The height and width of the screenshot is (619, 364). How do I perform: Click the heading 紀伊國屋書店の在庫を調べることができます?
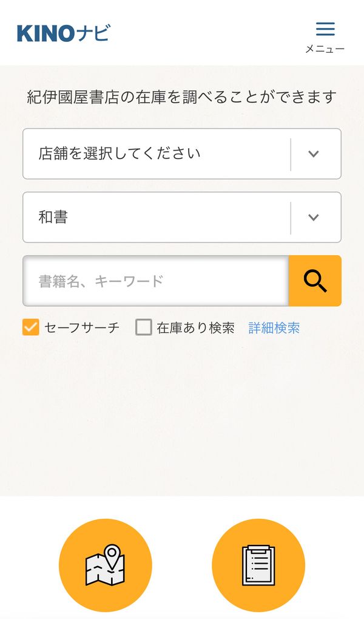(x=182, y=97)
